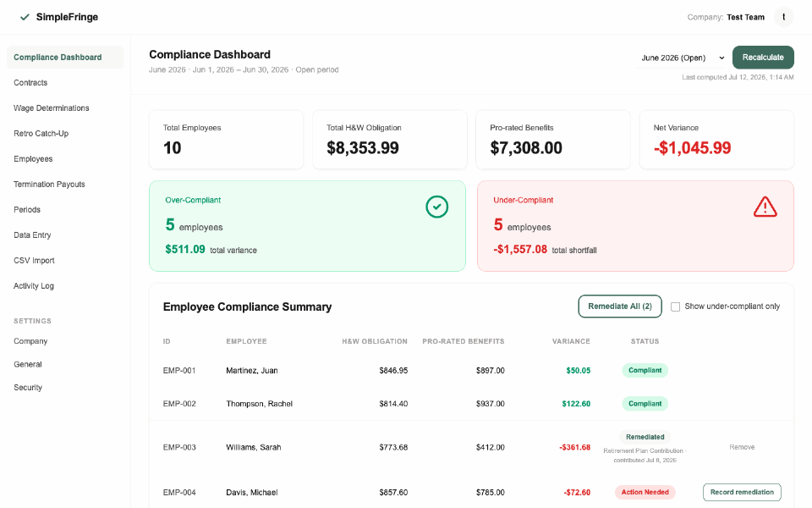Click the Total Employees card

pyautogui.click(x=227, y=140)
